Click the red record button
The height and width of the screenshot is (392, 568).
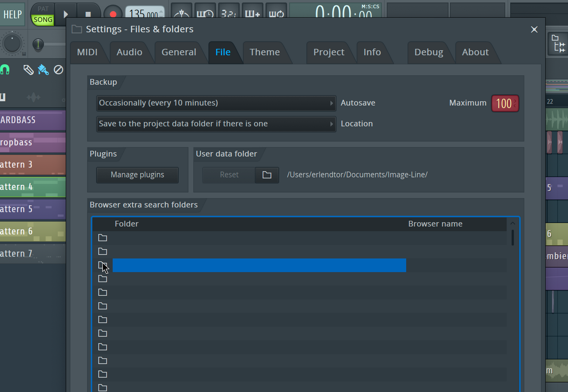(112, 14)
